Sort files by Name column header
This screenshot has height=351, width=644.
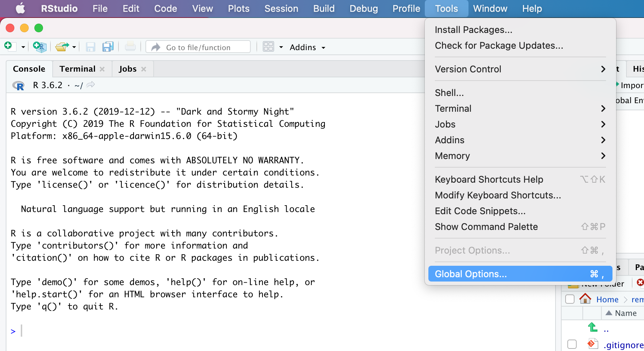626,313
